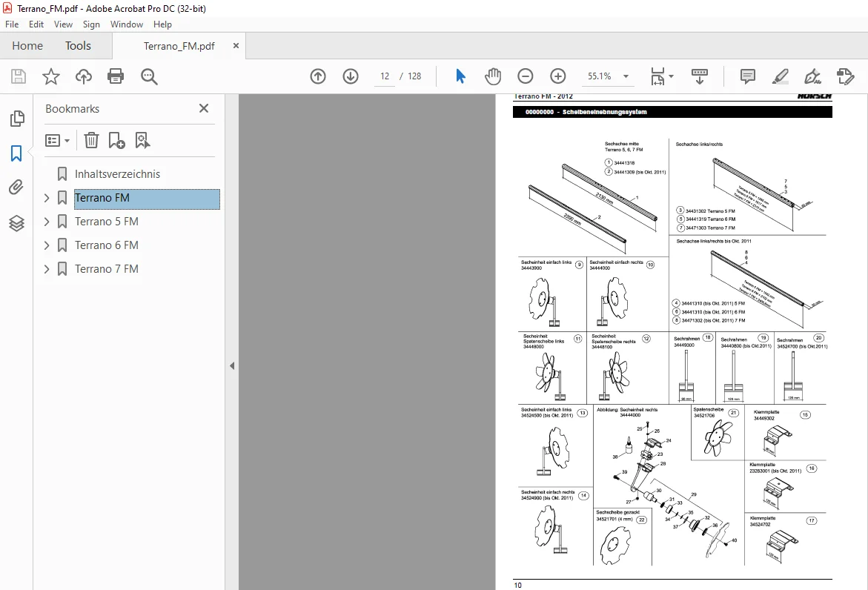Click the read mode keyboard icon
This screenshot has width=868, height=590.
click(x=700, y=76)
